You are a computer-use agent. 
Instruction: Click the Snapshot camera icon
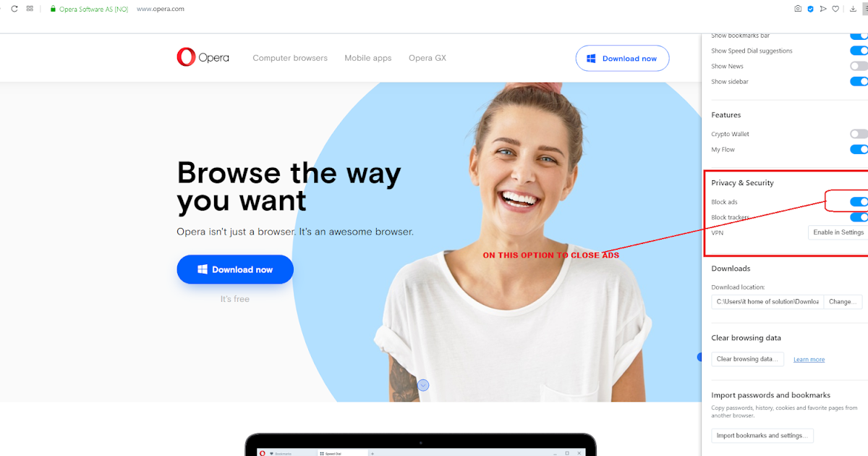point(798,9)
